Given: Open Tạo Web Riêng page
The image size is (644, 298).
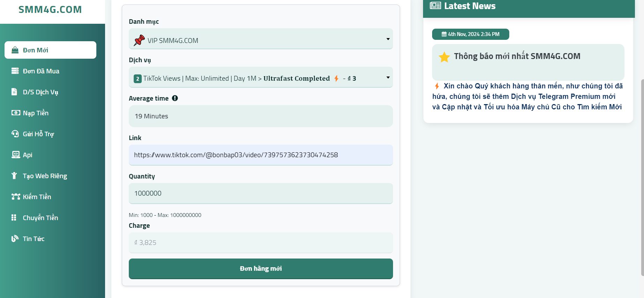Looking at the screenshot, I should tap(50, 176).
